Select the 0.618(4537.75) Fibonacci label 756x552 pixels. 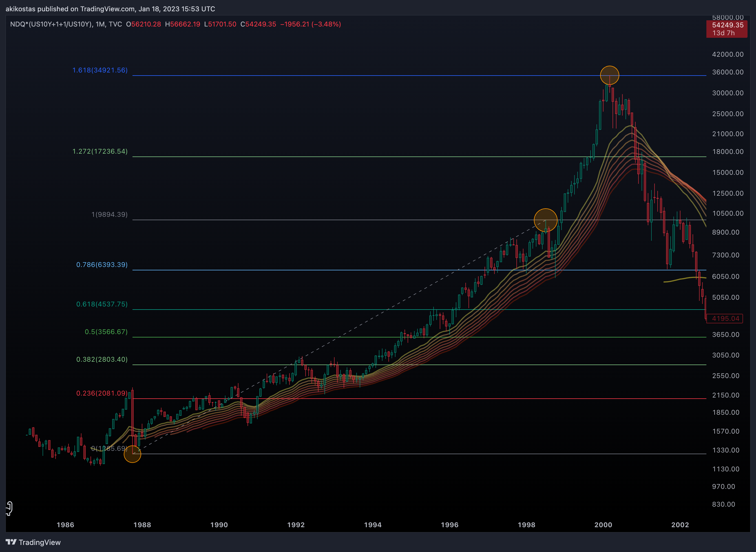[x=102, y=304]
